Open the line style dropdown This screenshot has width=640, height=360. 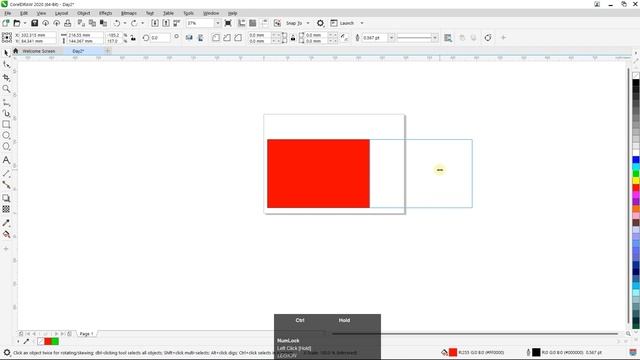pos(435,38)
